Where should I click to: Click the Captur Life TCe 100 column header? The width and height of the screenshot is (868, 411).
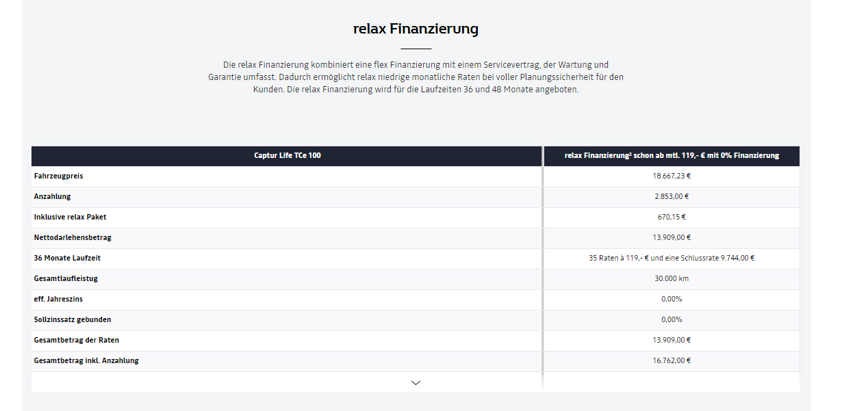click(287, 156)
